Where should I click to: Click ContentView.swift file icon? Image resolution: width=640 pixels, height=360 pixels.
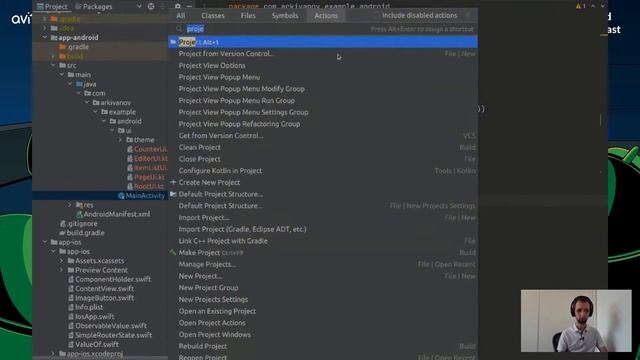pos(71,289)
